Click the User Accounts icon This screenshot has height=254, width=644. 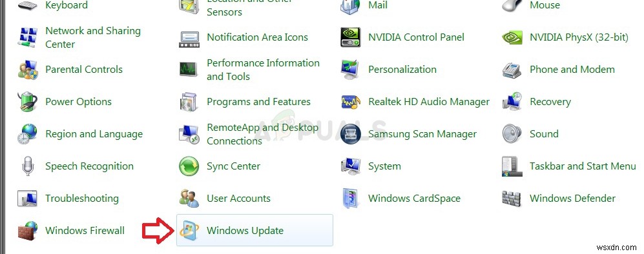coord(189,199)
